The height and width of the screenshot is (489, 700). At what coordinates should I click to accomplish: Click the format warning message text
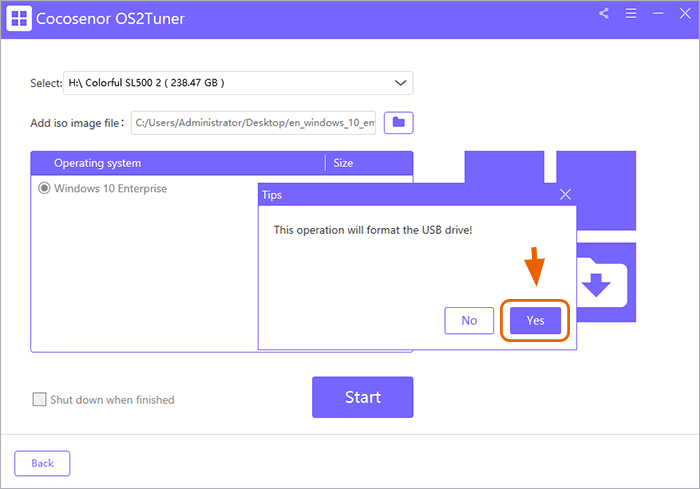[x=373, y=230]
